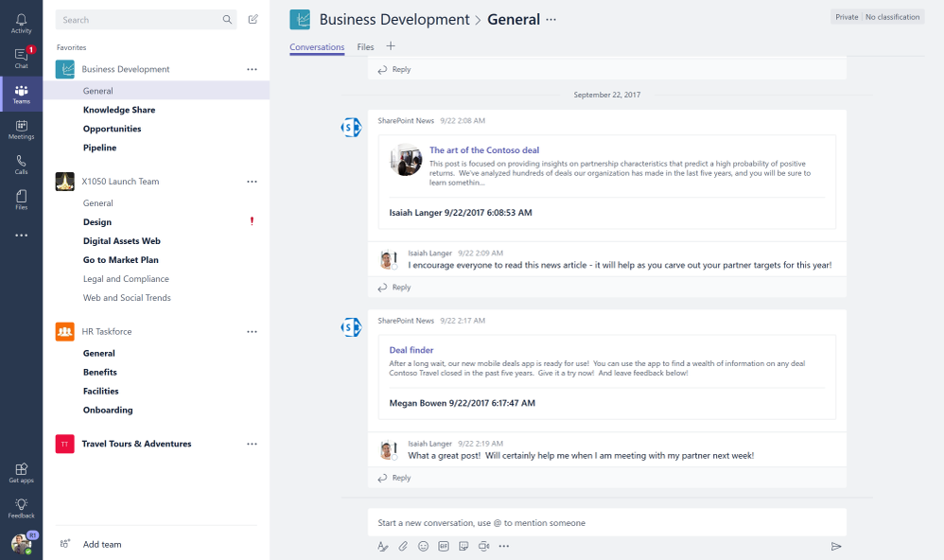
Task: Open Chat with unread badge
Action: click(21, 59)
